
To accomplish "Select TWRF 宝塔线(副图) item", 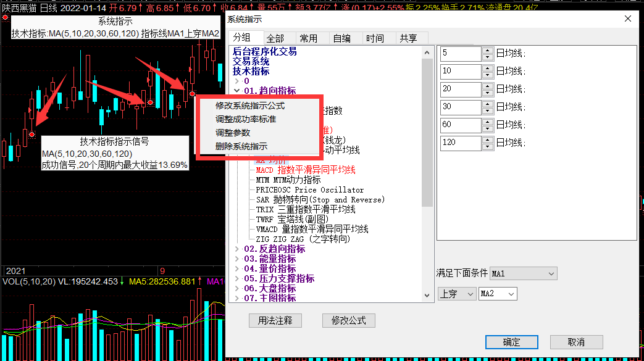I will click(293, 219).
